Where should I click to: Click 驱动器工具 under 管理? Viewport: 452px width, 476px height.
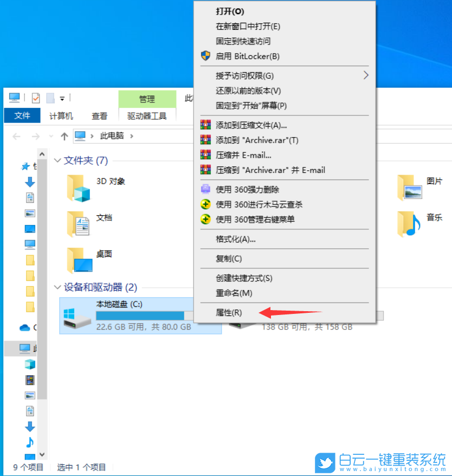coord(147,115)
